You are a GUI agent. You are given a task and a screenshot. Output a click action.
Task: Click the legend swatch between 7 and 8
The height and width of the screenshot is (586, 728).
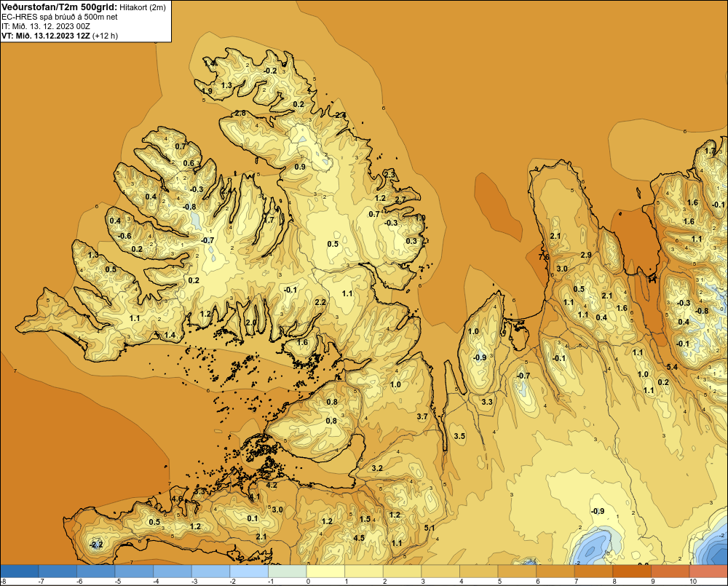[594, 571]
